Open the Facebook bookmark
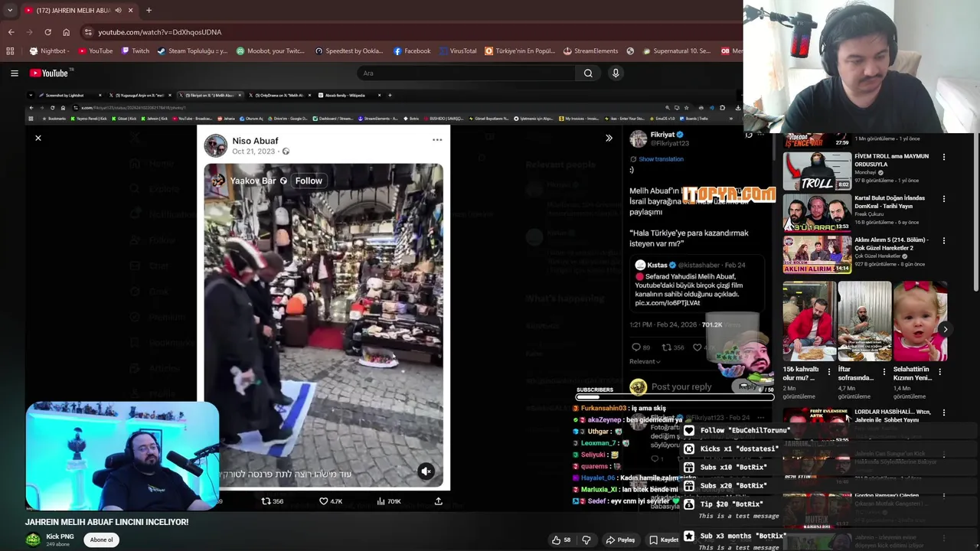Screen dimensions: 980x551 tap(412, 51)
